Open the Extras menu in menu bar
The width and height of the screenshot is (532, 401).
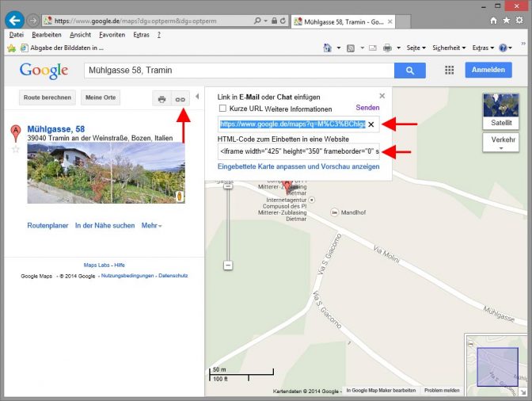tap(141, 35)
